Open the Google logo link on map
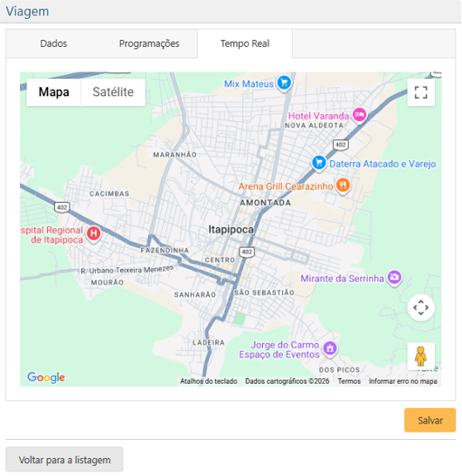Image resolution: width=462 pixels, height=476 pixels. pos(46,377)
